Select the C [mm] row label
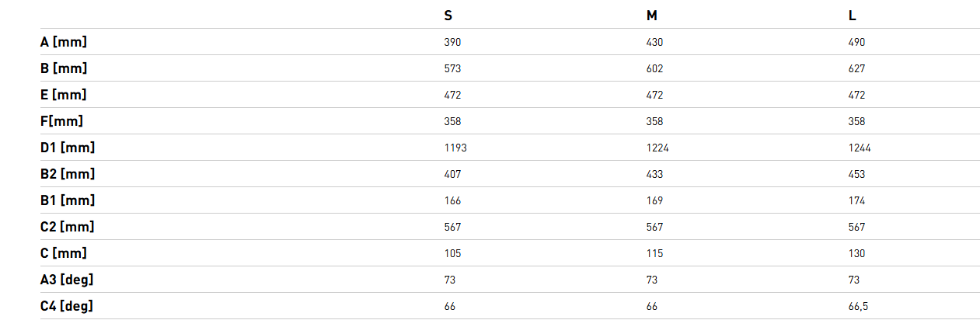This screenshot has width=980, height=334. (64, 253)
